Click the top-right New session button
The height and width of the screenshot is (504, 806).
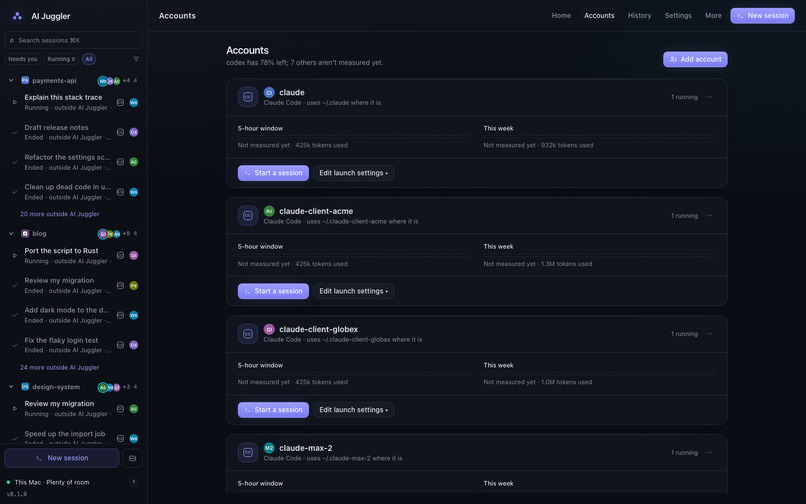coord(762,16)
